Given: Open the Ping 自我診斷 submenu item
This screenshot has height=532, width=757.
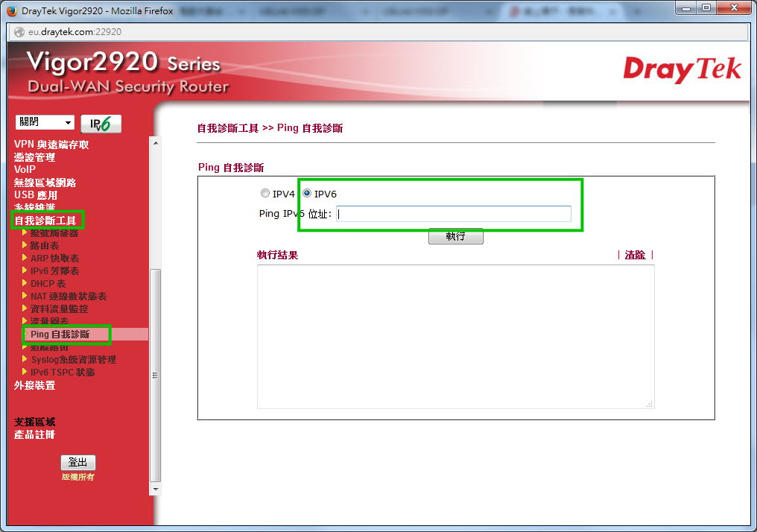Looking at the screenshot, I should tap(60, 334).
